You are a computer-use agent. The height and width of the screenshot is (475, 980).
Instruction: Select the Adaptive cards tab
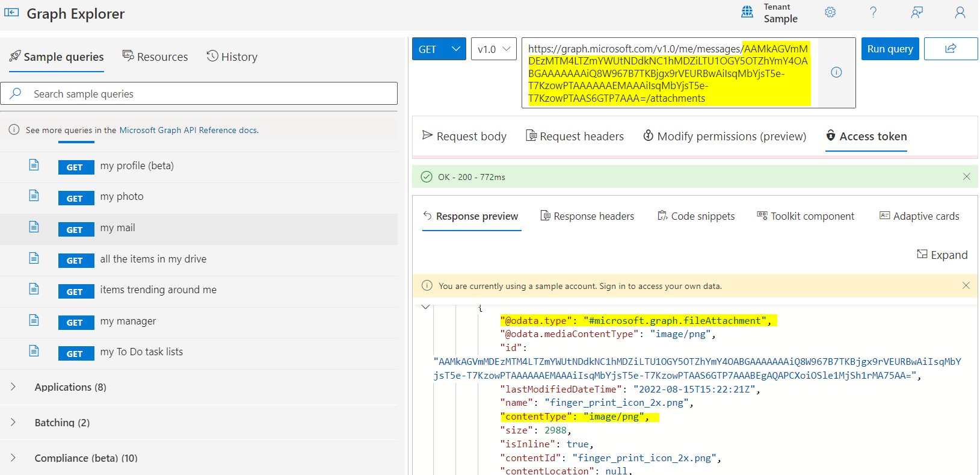point(919,216)
